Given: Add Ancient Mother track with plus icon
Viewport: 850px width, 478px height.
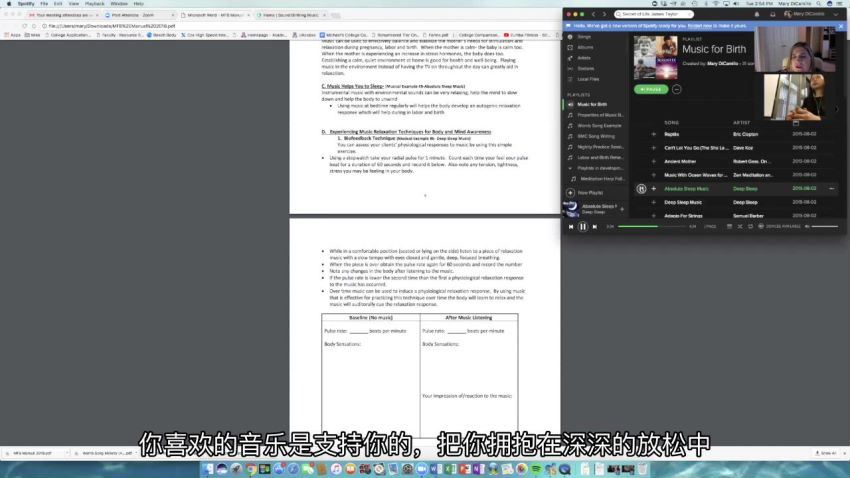Looking at the screenshot, I should click(x=653, y=162).
